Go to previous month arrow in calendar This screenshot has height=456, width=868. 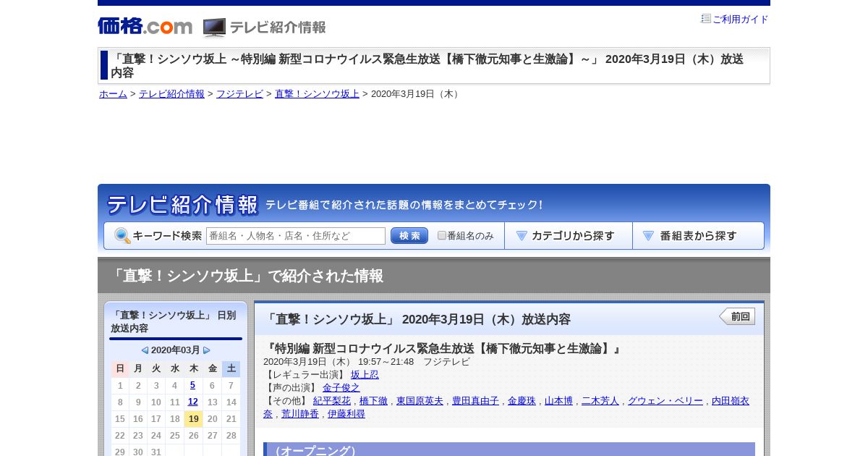145,350
